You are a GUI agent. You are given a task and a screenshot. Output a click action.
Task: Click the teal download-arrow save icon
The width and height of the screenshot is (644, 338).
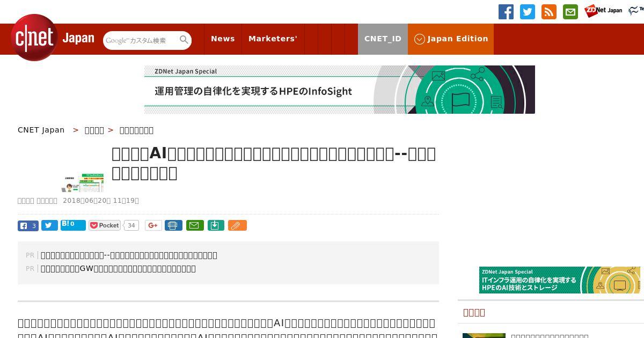(215, 225)
